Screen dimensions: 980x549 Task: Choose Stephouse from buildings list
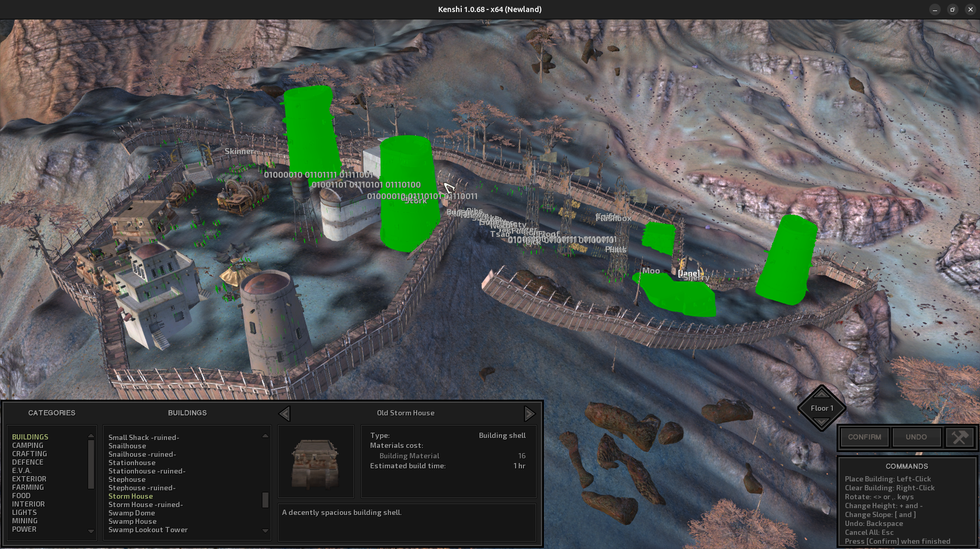[127, 479]
